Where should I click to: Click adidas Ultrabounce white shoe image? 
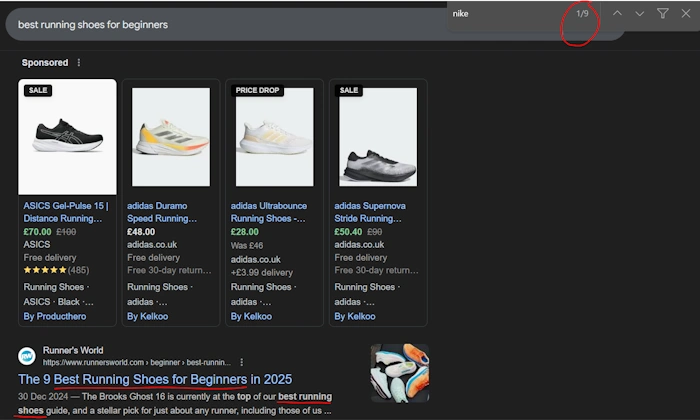275,137
